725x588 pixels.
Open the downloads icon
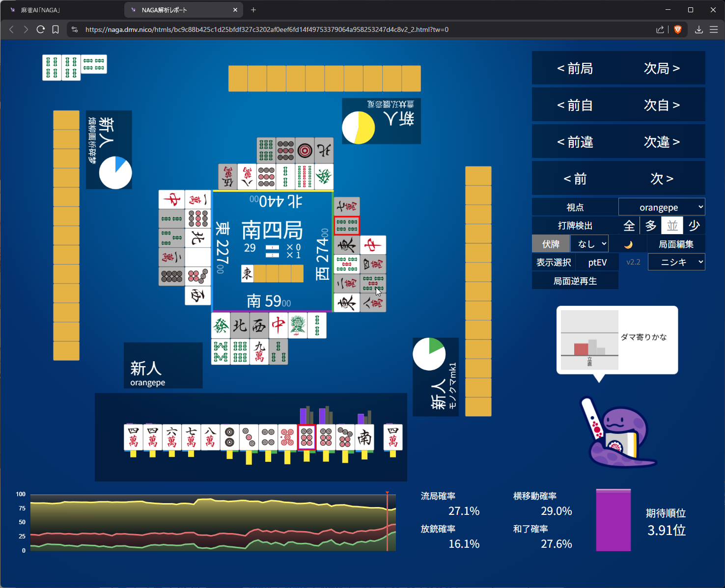[698, 29]
